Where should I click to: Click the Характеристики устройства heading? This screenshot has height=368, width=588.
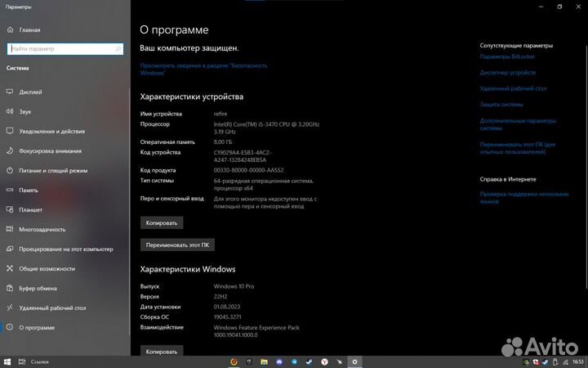tap(192, 96)
